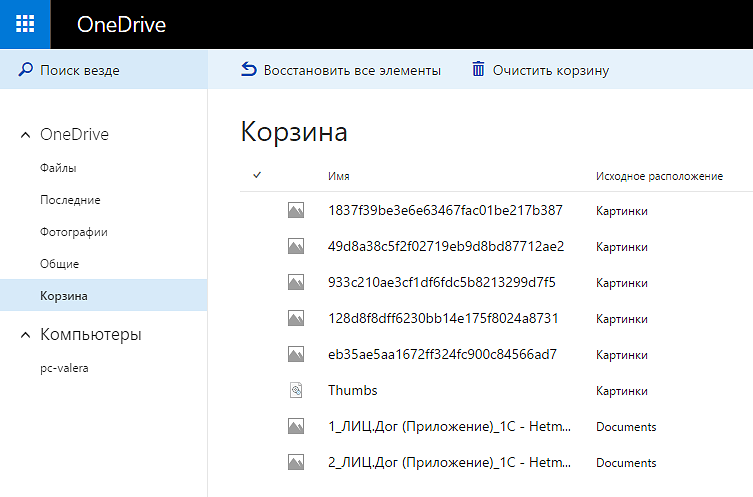Click Очистить корзину button
Viewport: 753px width, 497px height.
(541, 70)
